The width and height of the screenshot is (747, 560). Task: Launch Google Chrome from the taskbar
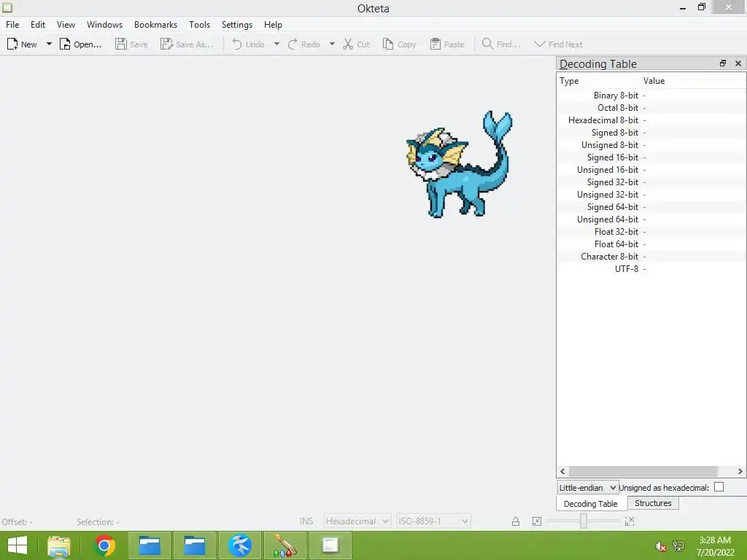[104, 545]
